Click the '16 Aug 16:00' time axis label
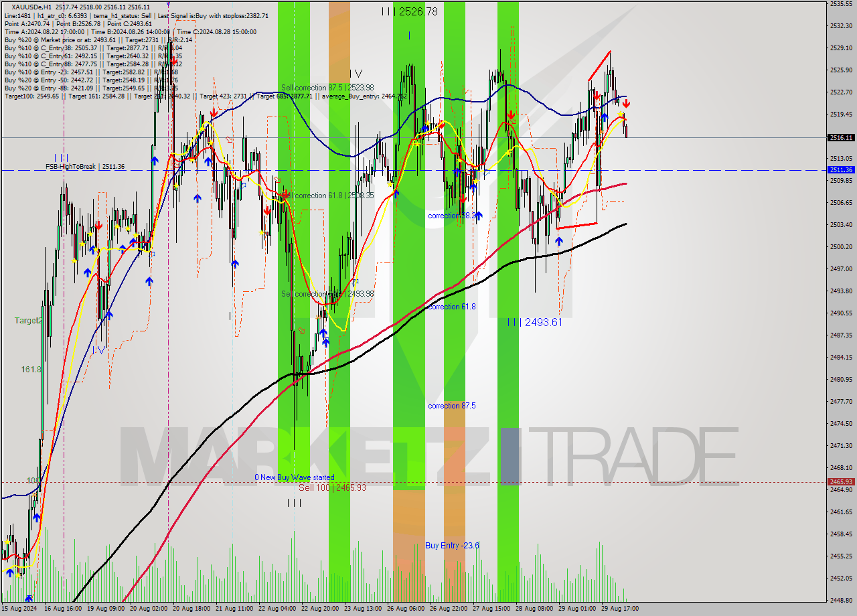This screenshot has width=857, height=616. 62,609
